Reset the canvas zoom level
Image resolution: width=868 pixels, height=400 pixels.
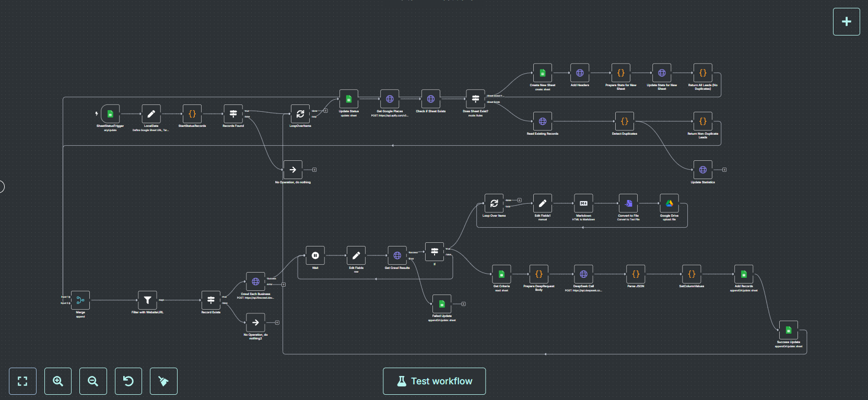(x=128, y=381)
